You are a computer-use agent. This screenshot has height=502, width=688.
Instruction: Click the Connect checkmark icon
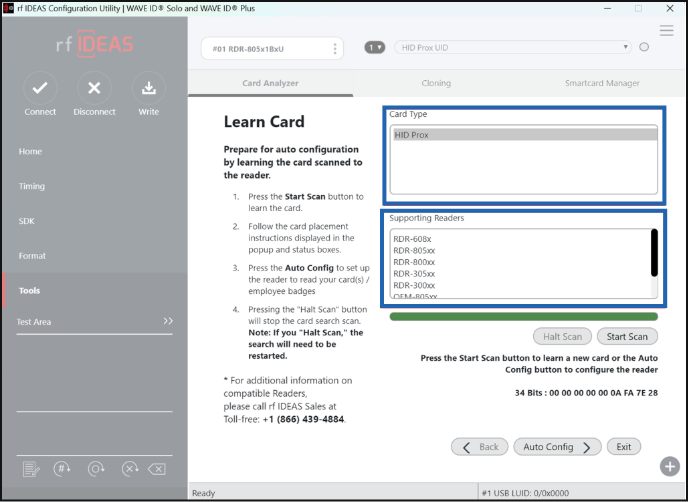coord(40,88)
